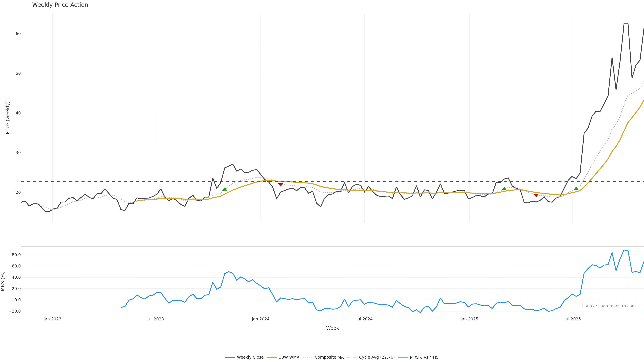Click the green triangle marker in March 2025
This screenshot has height=362, width=644.
[x=504, y=189]
